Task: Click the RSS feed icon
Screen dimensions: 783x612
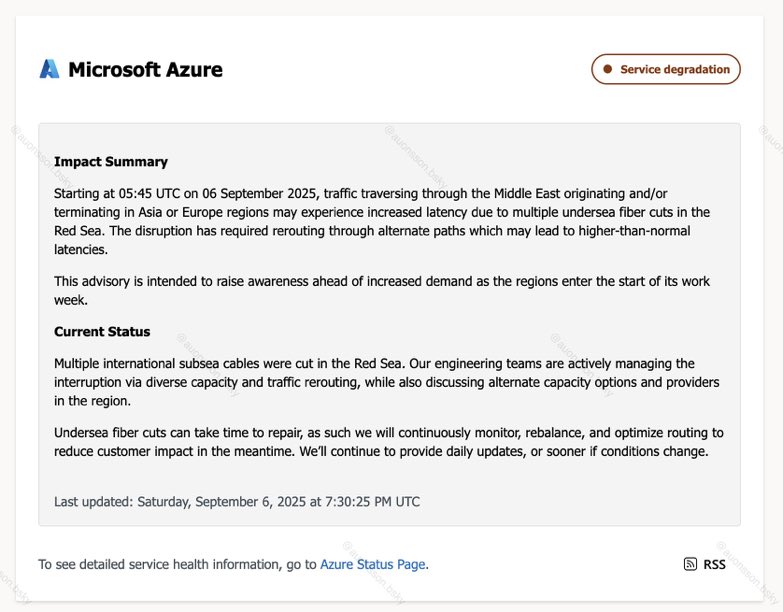Action: point(690,564)
